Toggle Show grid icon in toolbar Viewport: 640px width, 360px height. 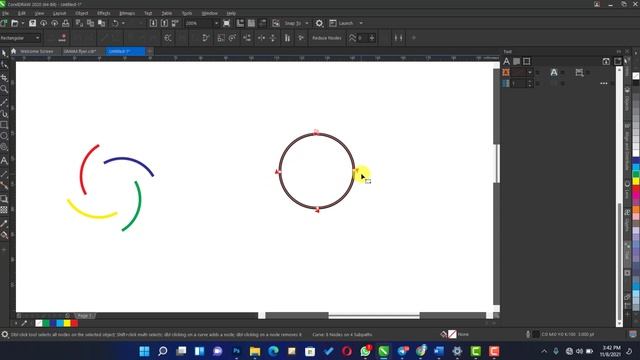251,23
